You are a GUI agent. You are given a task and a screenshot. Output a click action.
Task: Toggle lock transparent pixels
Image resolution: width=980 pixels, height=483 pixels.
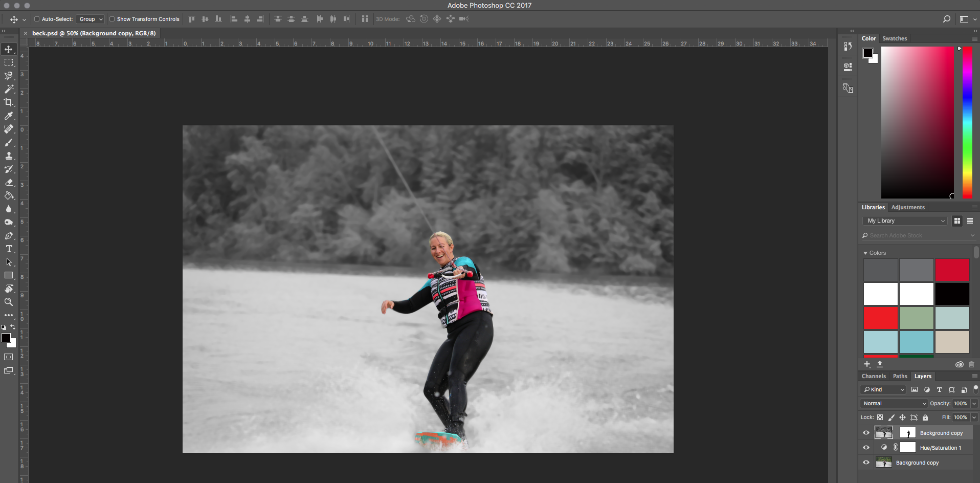(880, 418)
